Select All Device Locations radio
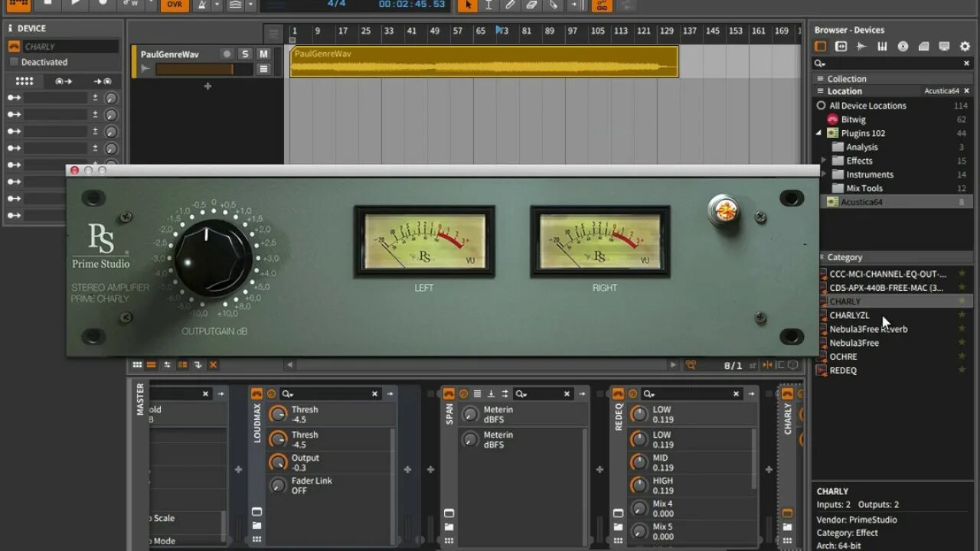The image size is (980, 551). tap(822, 106)
